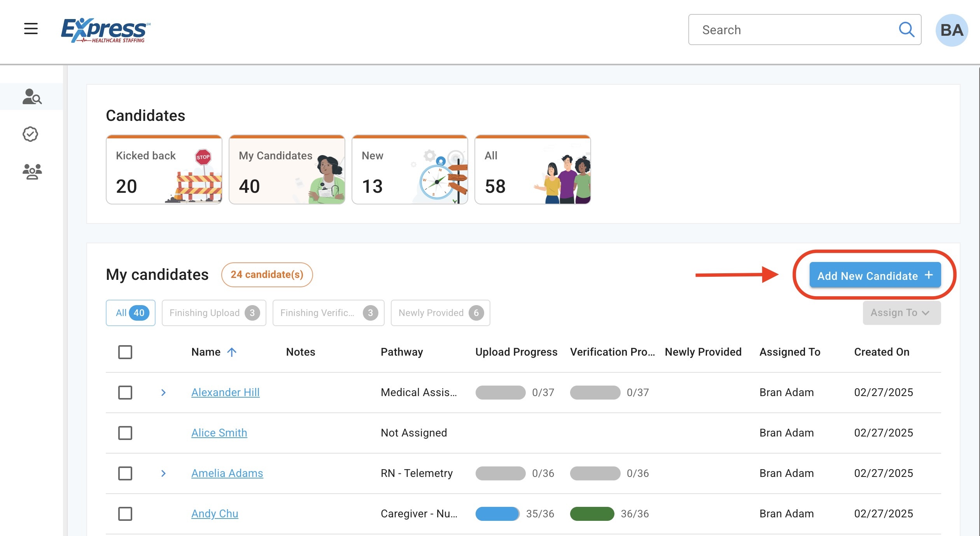This screenshot has width=980, height=536.
Task: Open the hamburger navigation menu
Action: pyautogui.click(x=31, y=29)
